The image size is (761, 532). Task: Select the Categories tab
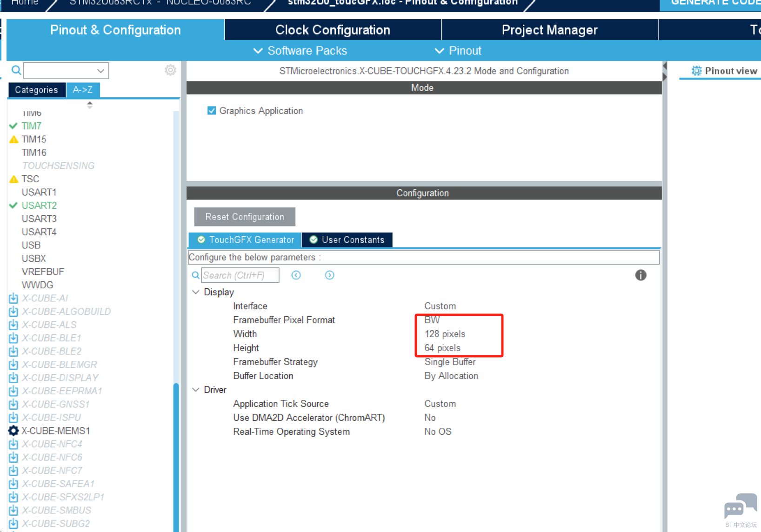(37, 90)
